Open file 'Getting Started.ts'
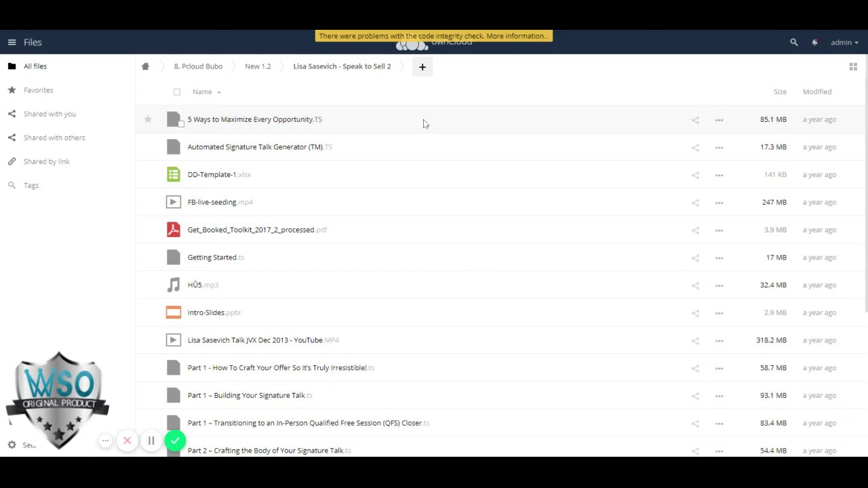The width and height of the screenshot is (868, 488). [x=216, y=258]
